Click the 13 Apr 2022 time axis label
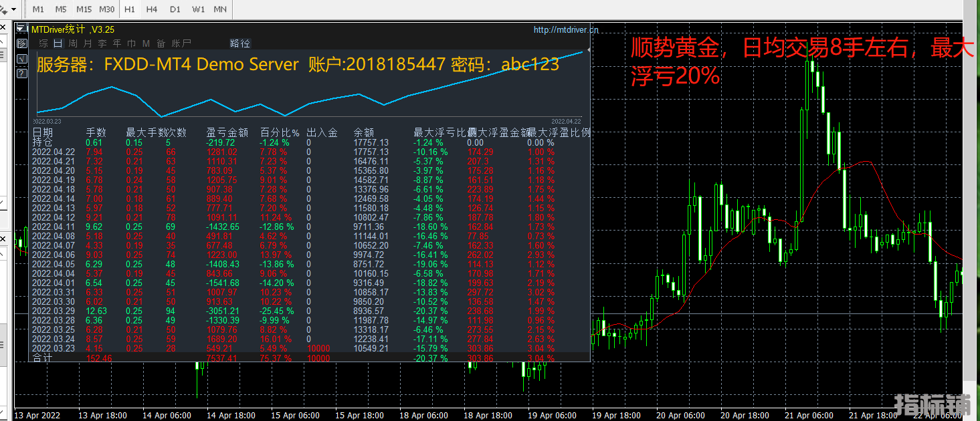Viewport: 980px width, 421px height. point(36,415)
